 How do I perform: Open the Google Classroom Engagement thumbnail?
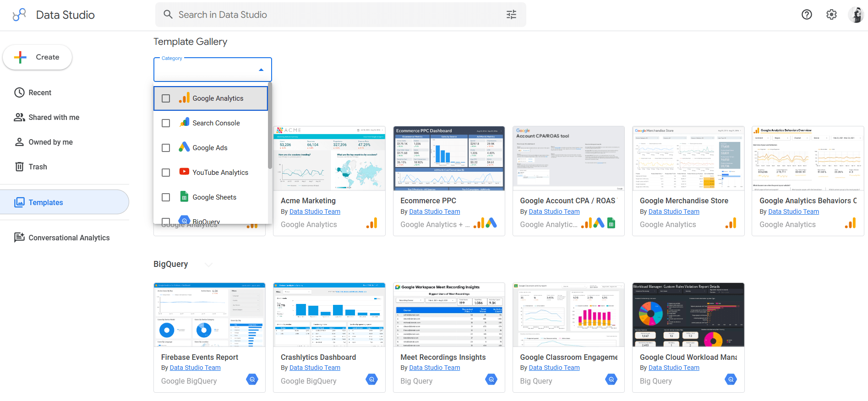[568, 315]
